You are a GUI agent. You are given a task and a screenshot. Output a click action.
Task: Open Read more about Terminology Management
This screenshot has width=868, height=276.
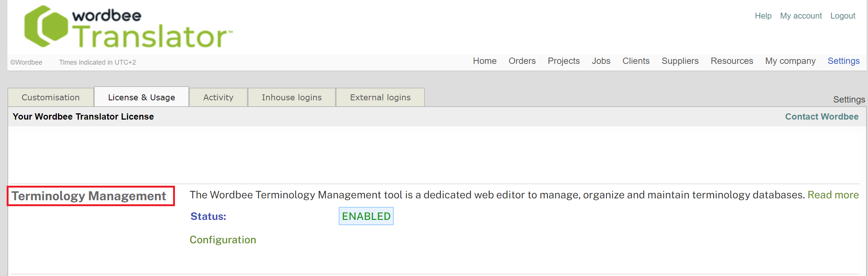(x=833, y=195)
